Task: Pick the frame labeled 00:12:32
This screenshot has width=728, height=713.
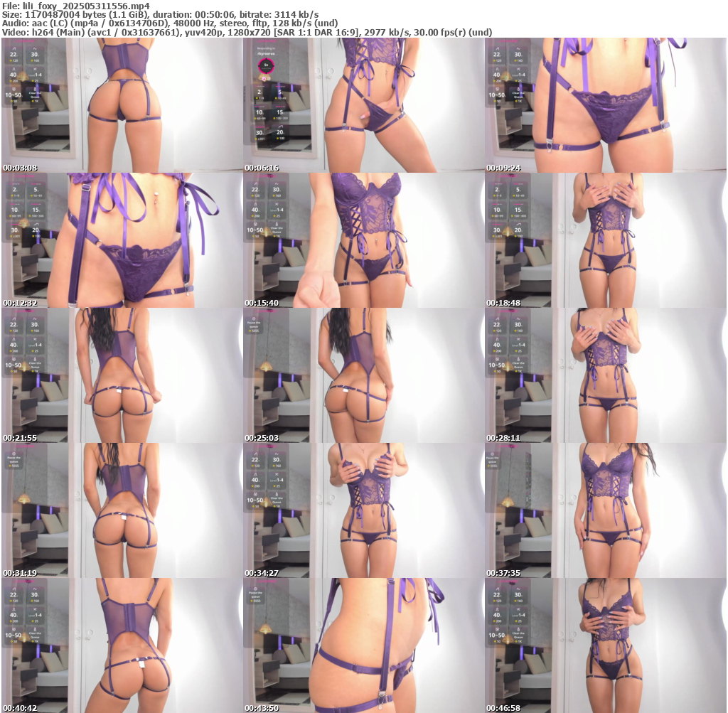Action: click(x=122, y=240)
